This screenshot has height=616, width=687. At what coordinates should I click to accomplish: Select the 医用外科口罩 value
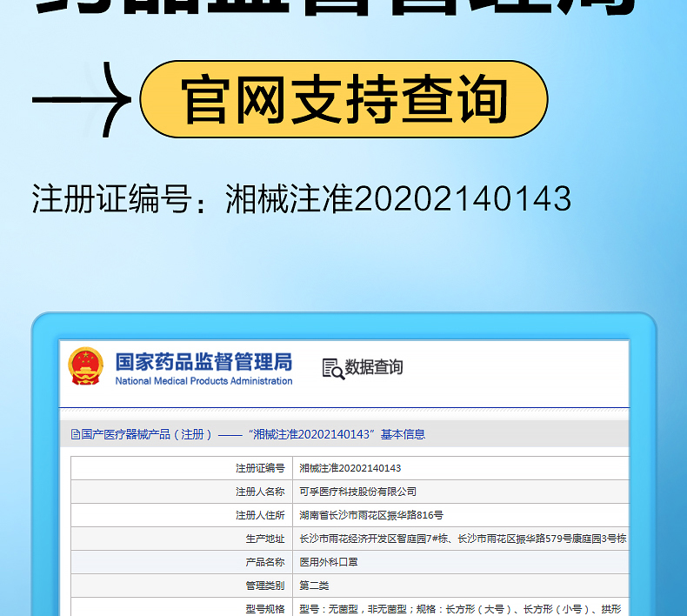329,562
